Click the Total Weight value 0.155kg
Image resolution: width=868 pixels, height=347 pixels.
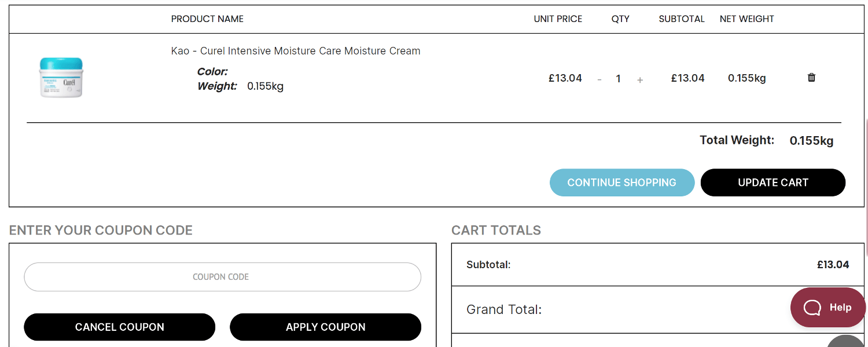(x=811, y=140)
